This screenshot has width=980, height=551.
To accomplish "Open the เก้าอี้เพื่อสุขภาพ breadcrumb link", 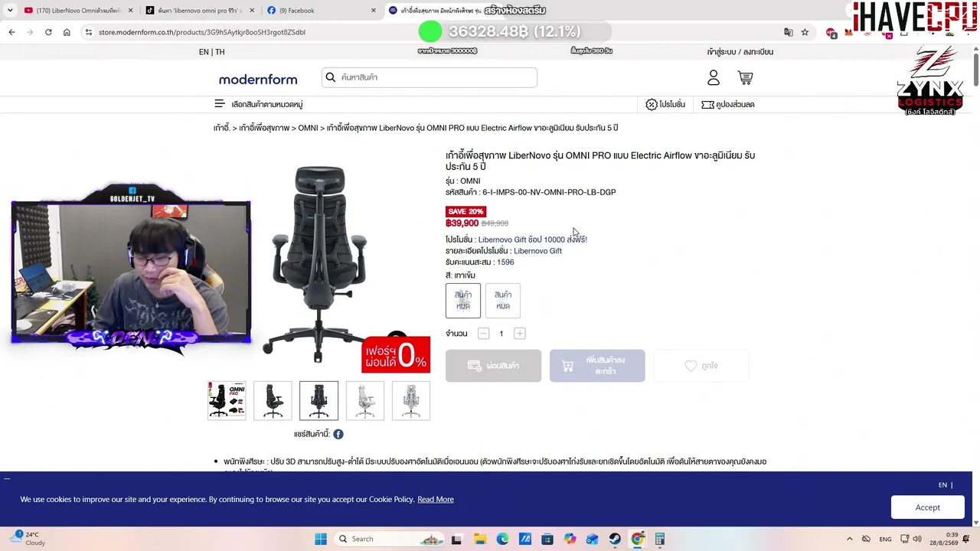I will point(265,128).
